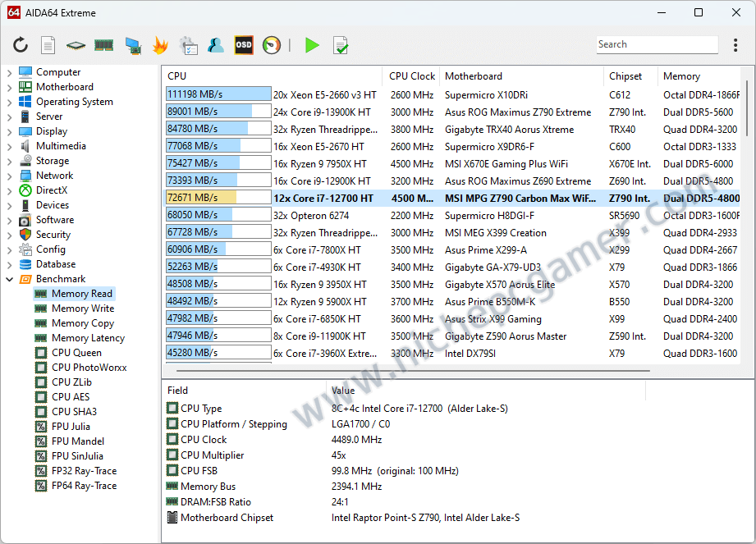Open the FP32 Ray-Trace benchmark
This screenshot has width=756, height=544.
click(84, 471)
